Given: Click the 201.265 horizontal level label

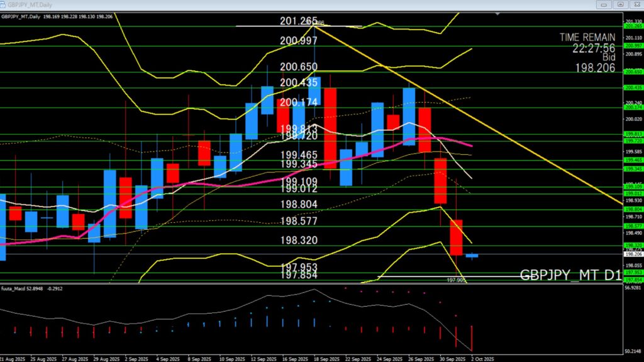Looking at the screenshot, I should (x=299, y=21).
